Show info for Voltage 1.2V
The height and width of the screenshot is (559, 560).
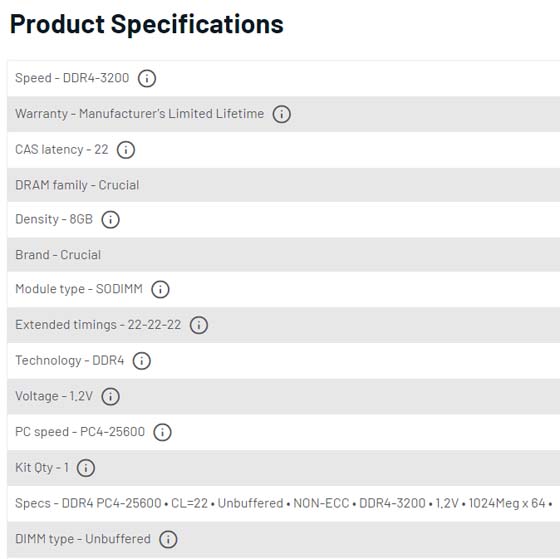tap(110, 396)
